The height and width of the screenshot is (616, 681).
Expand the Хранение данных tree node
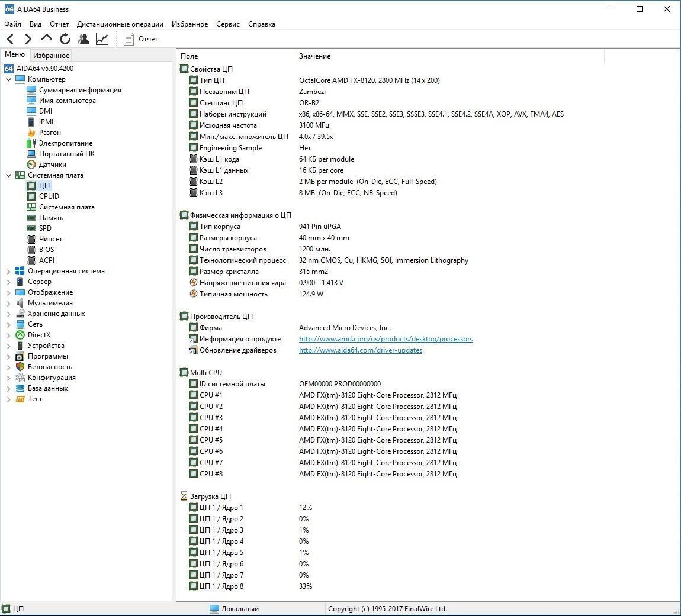[9, 314]
